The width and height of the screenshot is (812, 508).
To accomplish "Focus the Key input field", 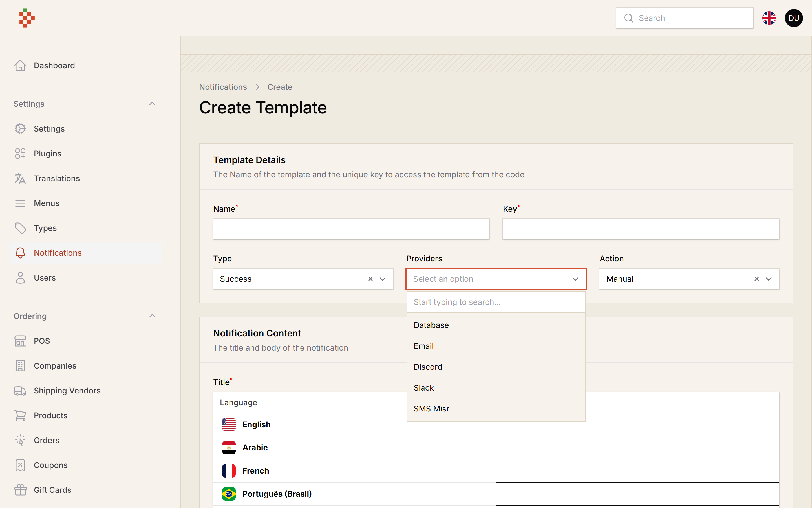I will click(x=641, y=229).
